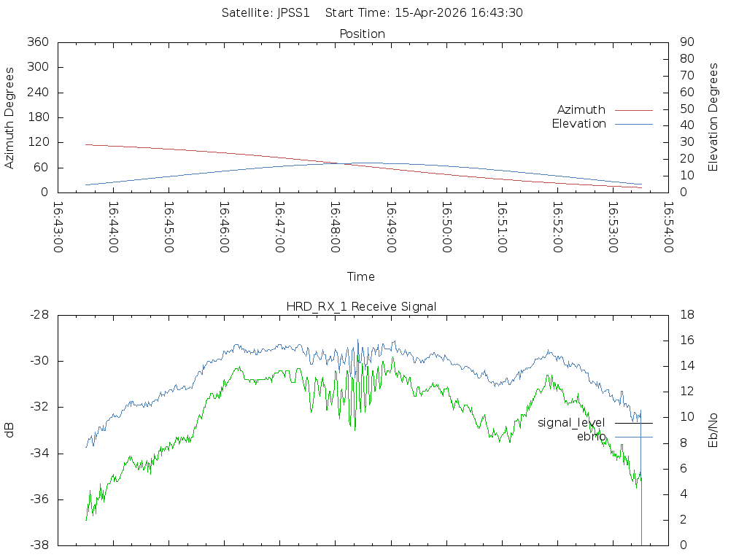Click the red Azimuth legend line

pos(634,110)
